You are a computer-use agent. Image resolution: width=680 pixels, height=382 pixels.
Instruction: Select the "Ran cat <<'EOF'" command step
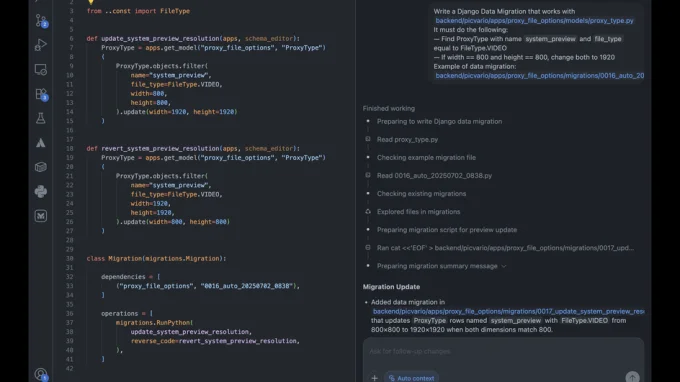pyautogui.click(x=505, y=248)
